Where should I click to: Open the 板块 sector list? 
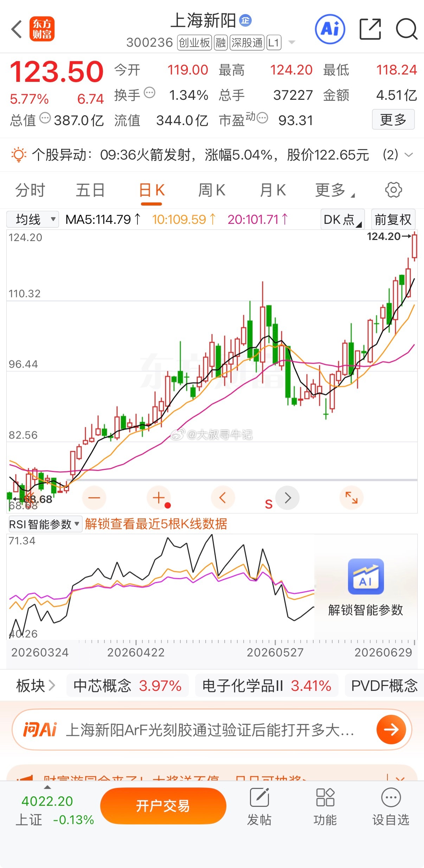(36, 685)
